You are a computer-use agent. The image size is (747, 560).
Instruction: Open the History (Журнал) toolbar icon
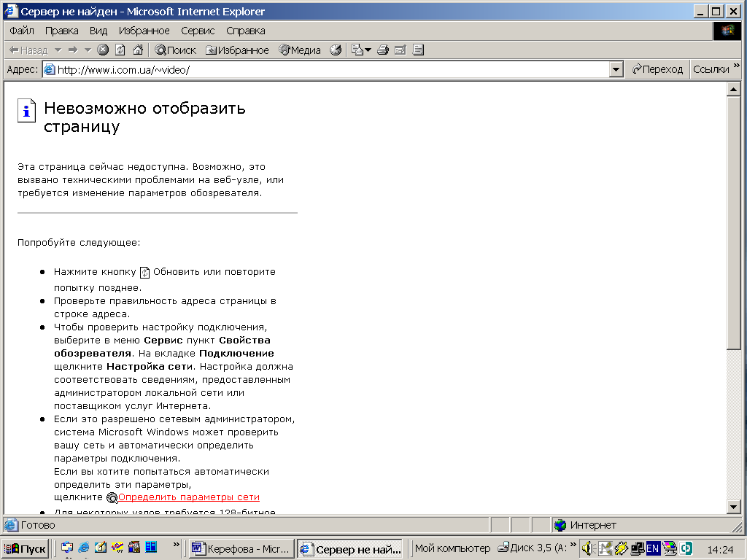[x=336, y=50]
